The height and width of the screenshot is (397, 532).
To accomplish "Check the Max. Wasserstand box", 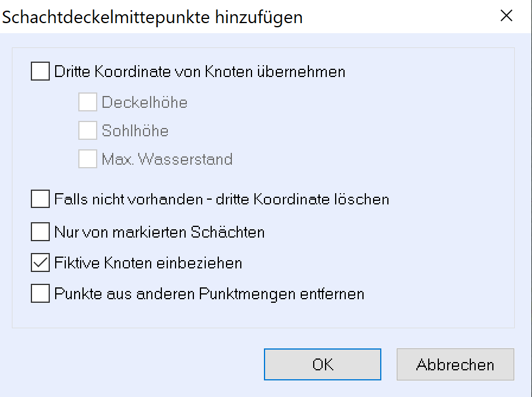I will (88, 159).
